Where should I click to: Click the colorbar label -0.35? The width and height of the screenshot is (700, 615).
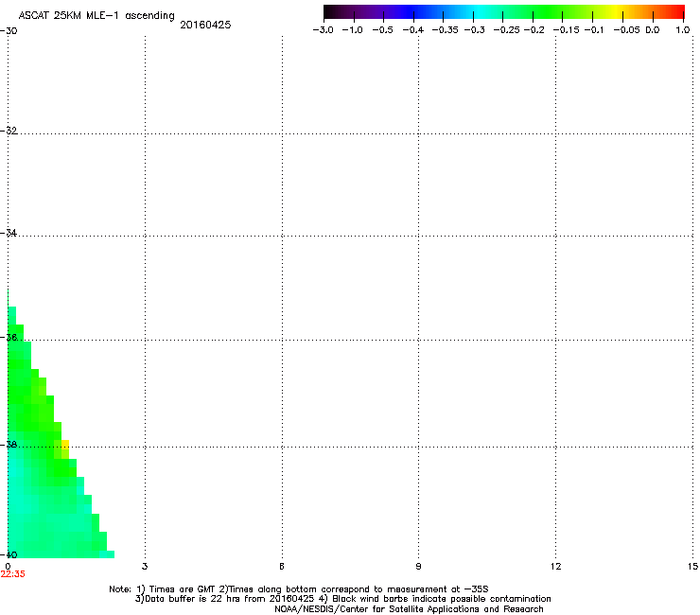pos(446,30)
